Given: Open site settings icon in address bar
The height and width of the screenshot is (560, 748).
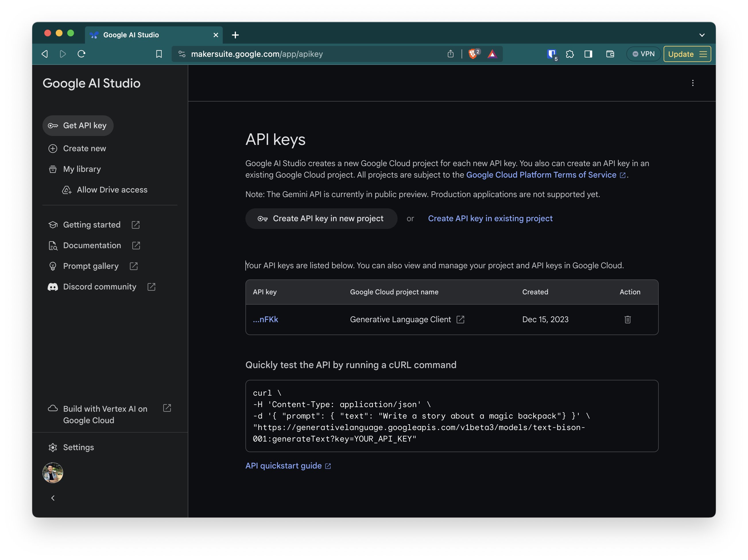Looking at the screenshot, I should click(182, 54).
